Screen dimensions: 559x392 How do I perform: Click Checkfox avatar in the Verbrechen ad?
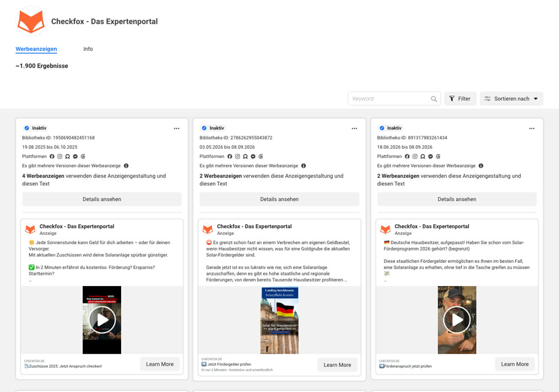pos(207,229)
